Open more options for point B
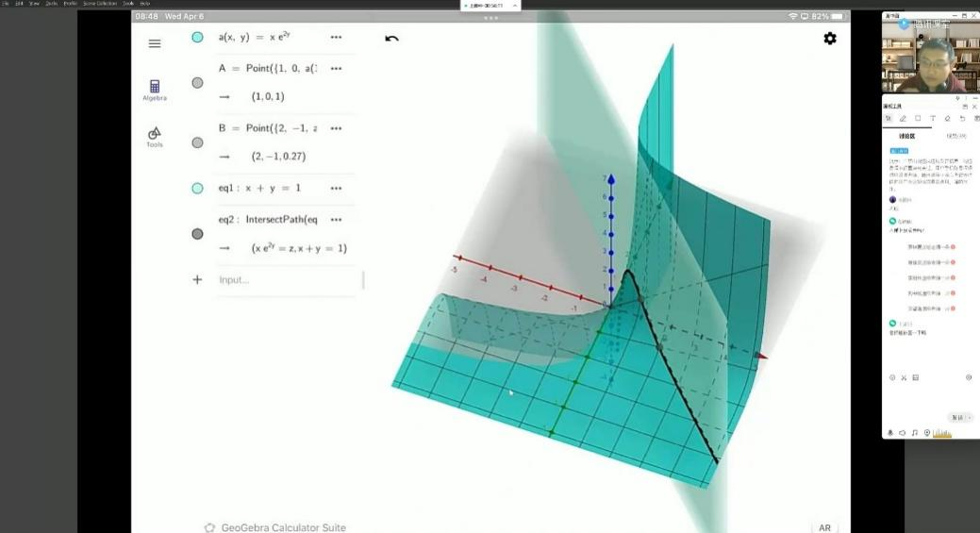The width and height of the screenshot is (980, 533). [336, 128]
